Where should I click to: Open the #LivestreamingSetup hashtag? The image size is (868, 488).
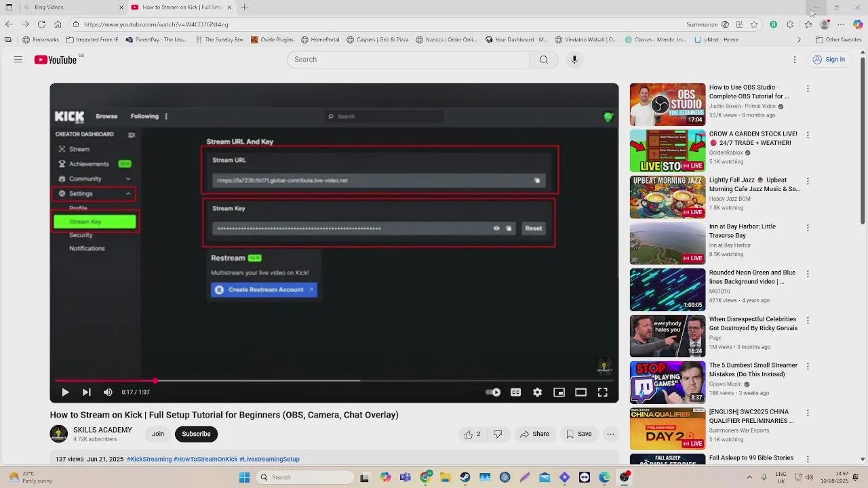tap(269, 459)
